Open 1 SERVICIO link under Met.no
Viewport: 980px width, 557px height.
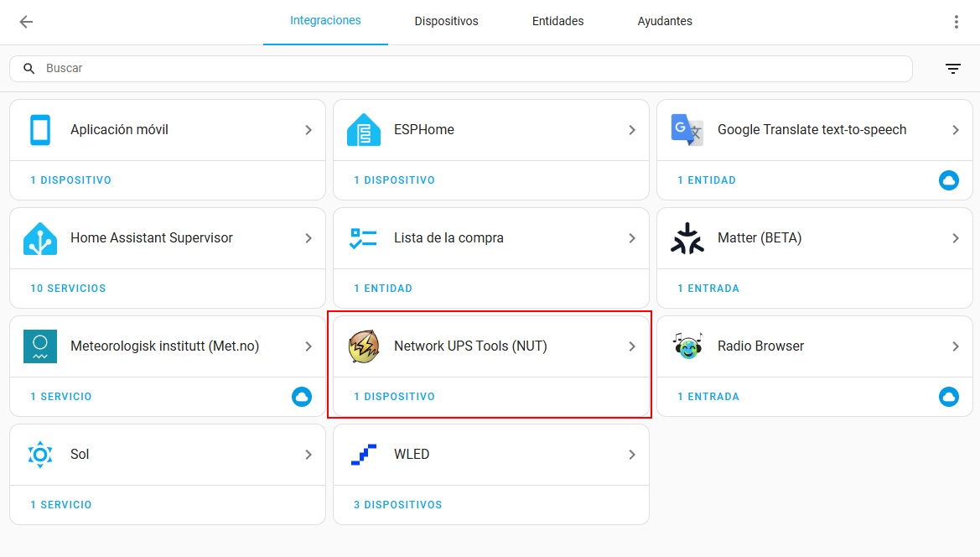click(x=60, y=396)
